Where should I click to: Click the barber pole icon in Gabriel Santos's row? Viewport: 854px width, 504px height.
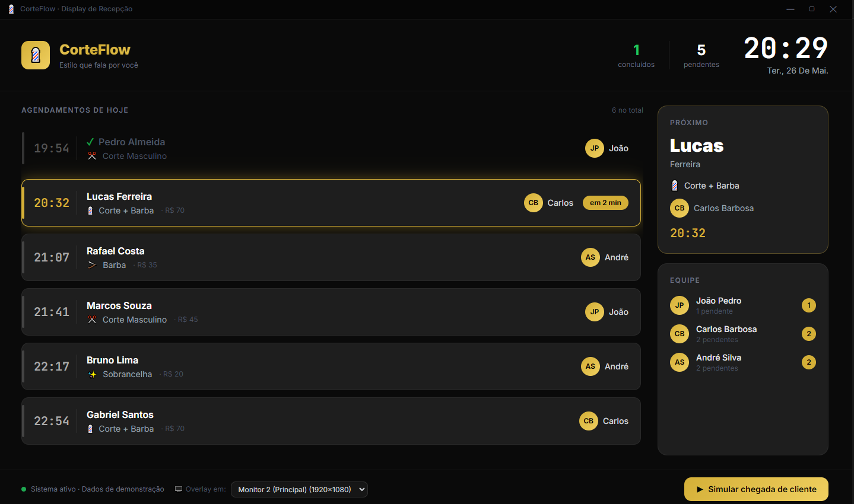click(x=90, y=429)
